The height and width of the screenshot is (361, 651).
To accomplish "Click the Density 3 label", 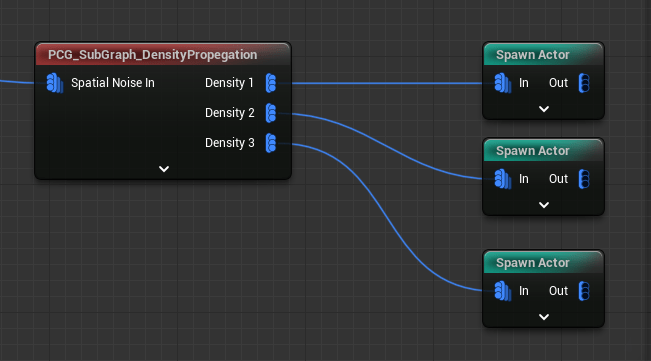I will [230, 143].
